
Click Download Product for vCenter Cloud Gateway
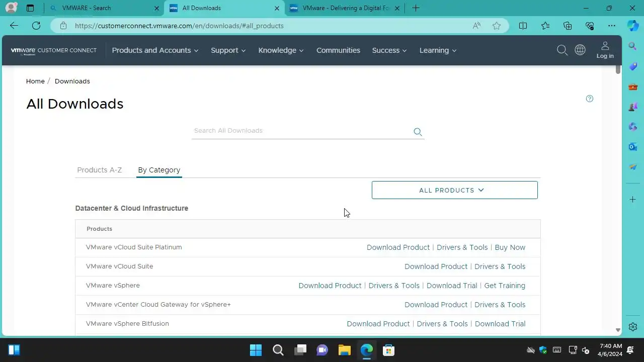[x=436, y=305]
